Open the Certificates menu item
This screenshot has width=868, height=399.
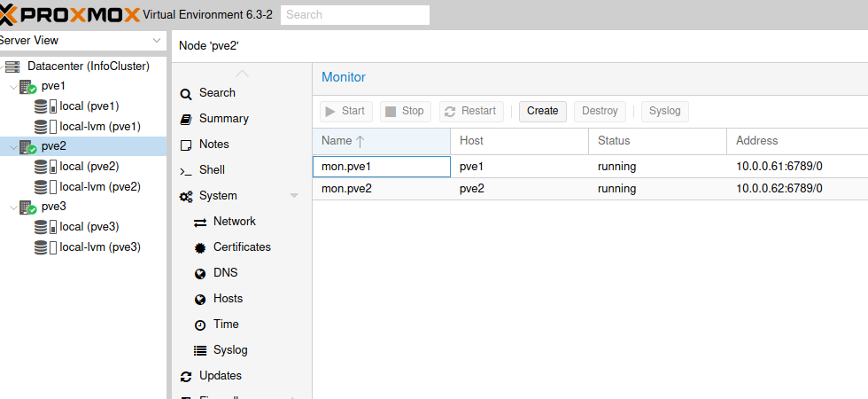242,246
